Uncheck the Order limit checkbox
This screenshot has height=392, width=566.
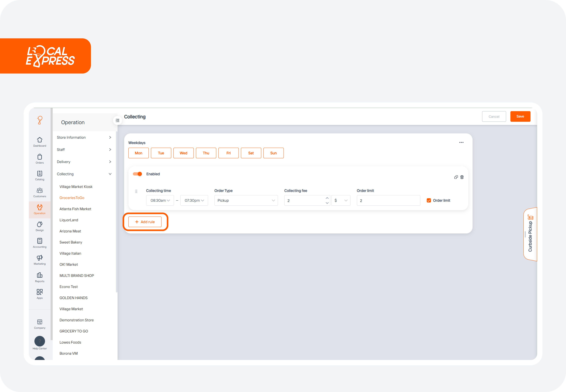point(429,200)
